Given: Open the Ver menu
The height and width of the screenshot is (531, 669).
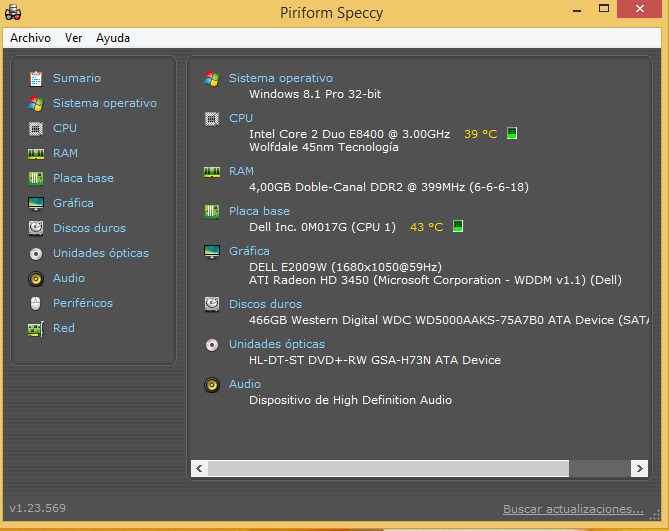Looking at the screenshot, I should (x=73, y=38).
